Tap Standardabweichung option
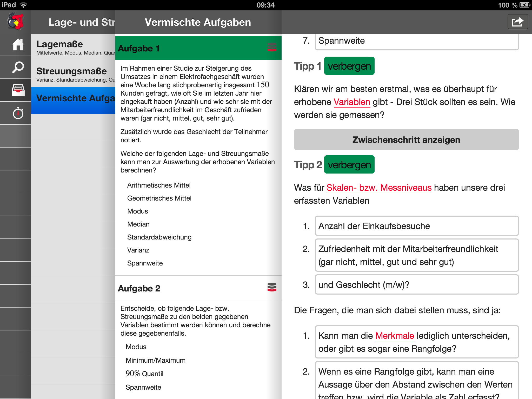 (x=159, y=237)
